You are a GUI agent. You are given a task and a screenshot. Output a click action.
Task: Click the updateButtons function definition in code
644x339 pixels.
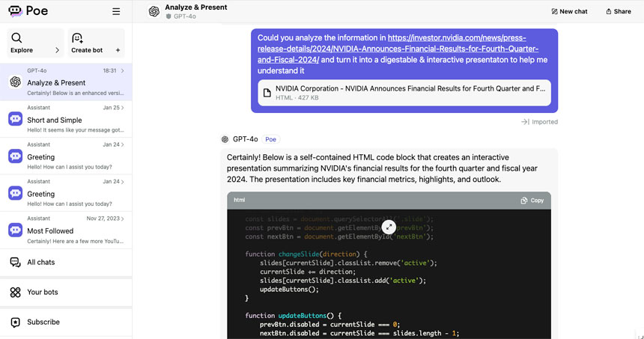point(303,316)
